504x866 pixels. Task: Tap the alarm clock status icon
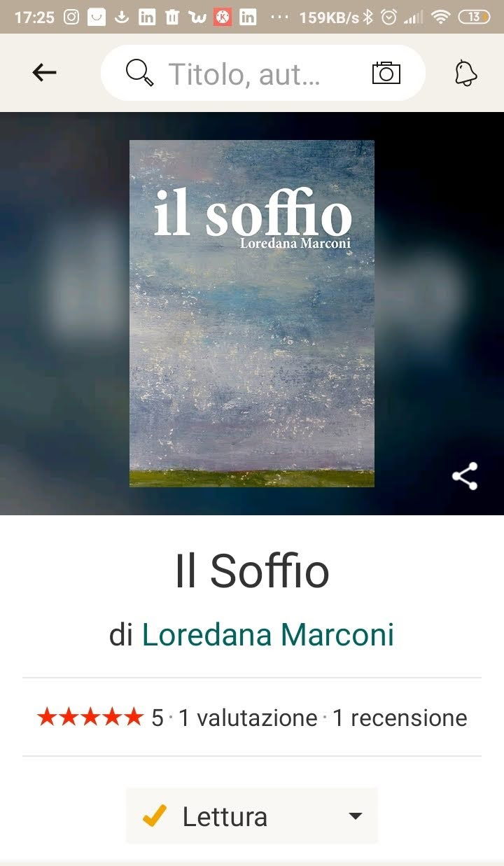(x=388, y=18)
